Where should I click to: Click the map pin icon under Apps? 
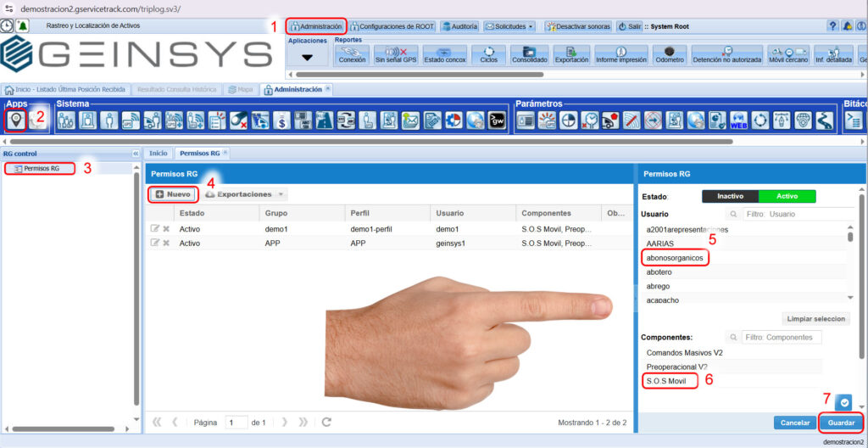coord(15,121)
